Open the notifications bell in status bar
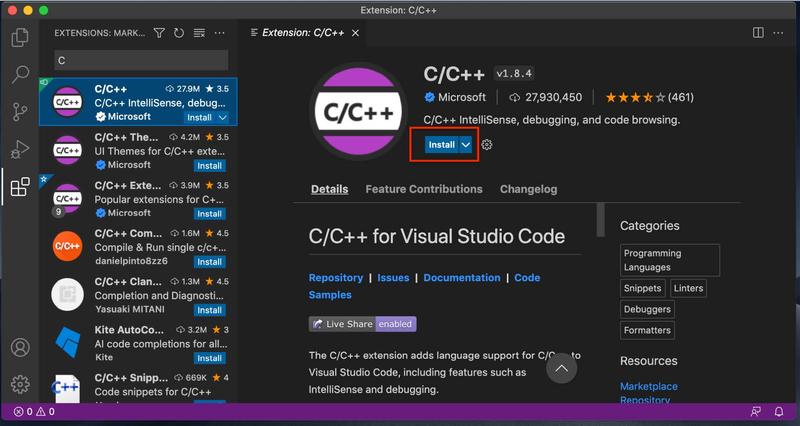 (780, 411)
